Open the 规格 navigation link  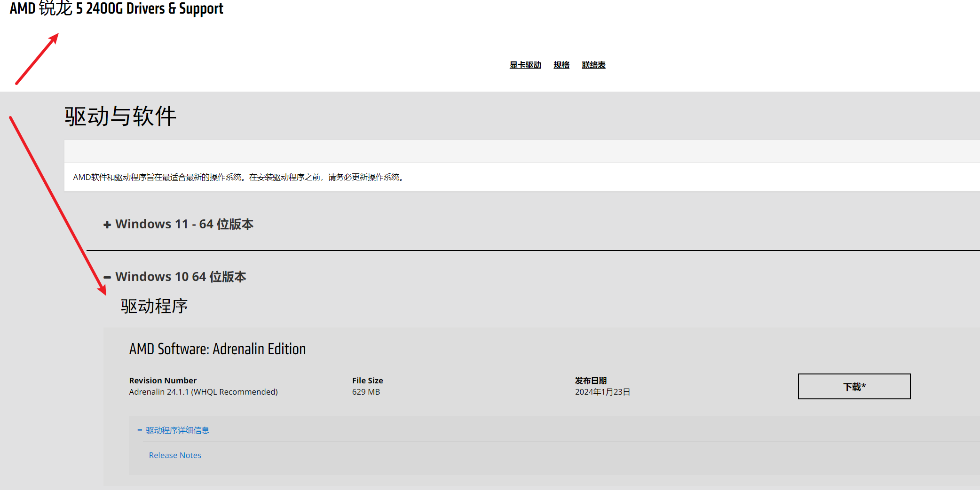coord(561,65)
